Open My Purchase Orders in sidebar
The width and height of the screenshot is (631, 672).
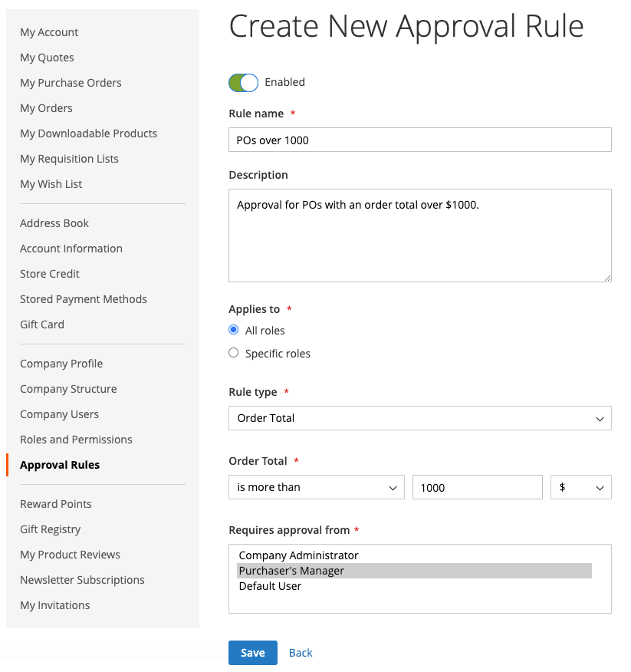(x=71, y=83)
